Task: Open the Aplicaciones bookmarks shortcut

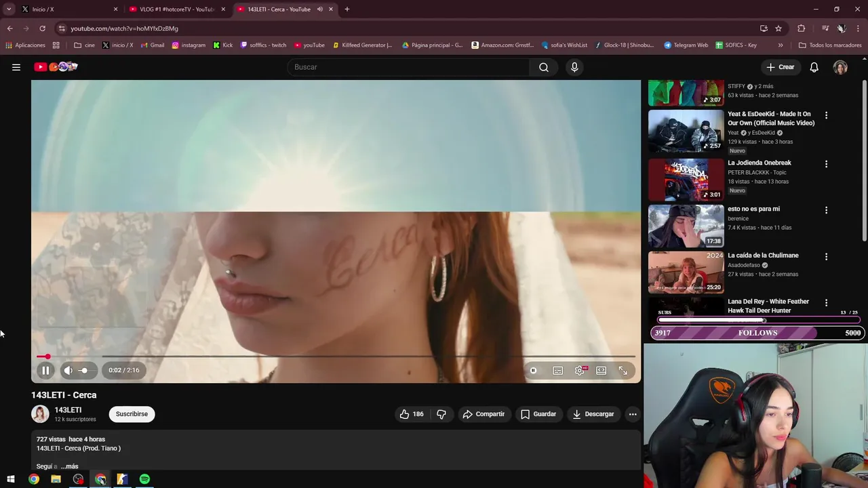Action: 25,45
